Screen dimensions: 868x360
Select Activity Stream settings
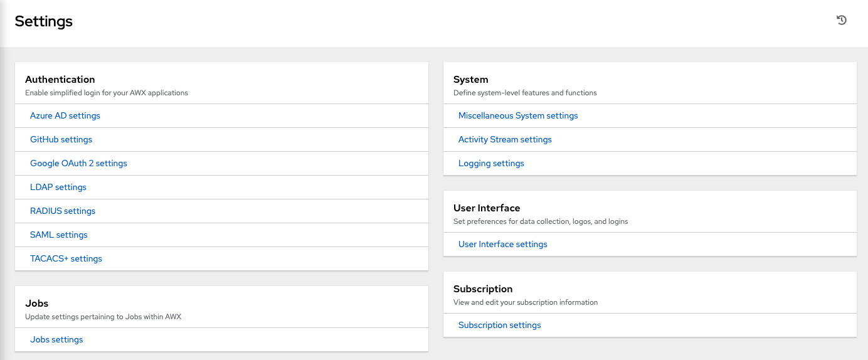[505, 139]
